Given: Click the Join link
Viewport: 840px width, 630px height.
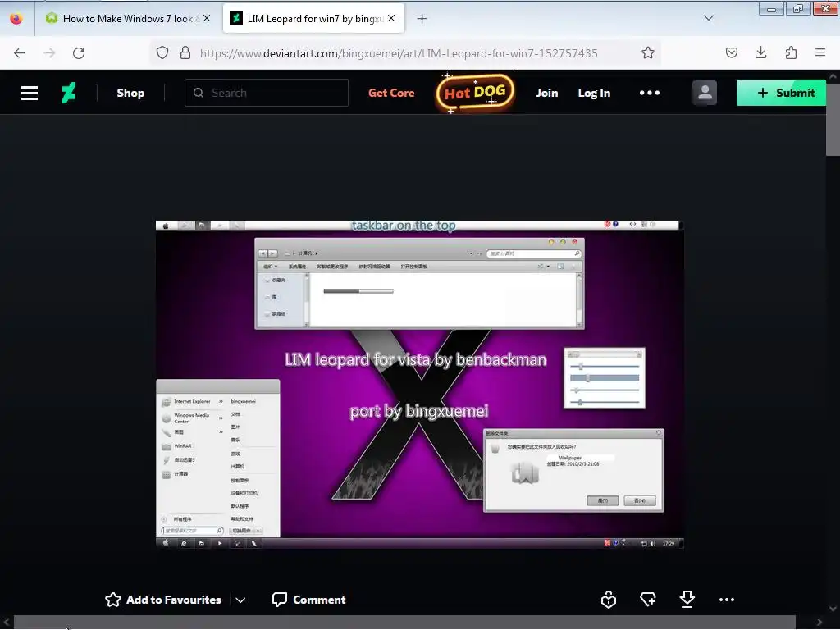Looking at the screenshot, I should 546,93.
